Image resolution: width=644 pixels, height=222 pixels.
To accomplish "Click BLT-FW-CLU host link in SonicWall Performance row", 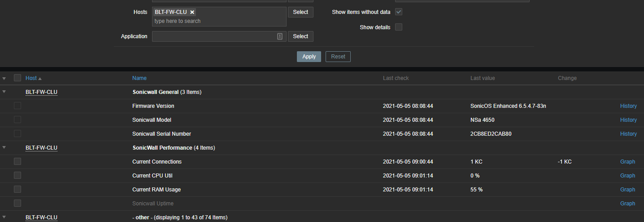I will pyautogui.click(x=41, y=148).
